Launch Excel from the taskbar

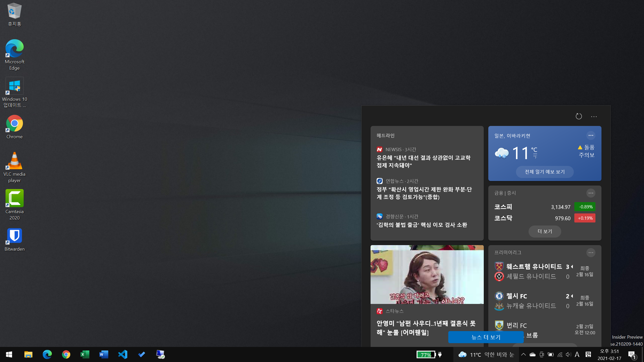pos(85,354)
